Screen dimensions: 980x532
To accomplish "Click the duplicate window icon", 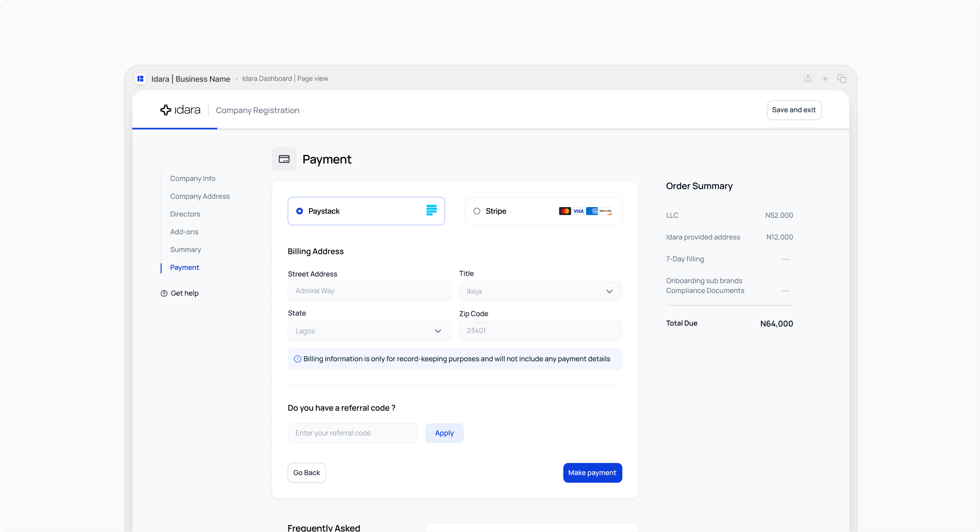I will (x=842, y=79).
